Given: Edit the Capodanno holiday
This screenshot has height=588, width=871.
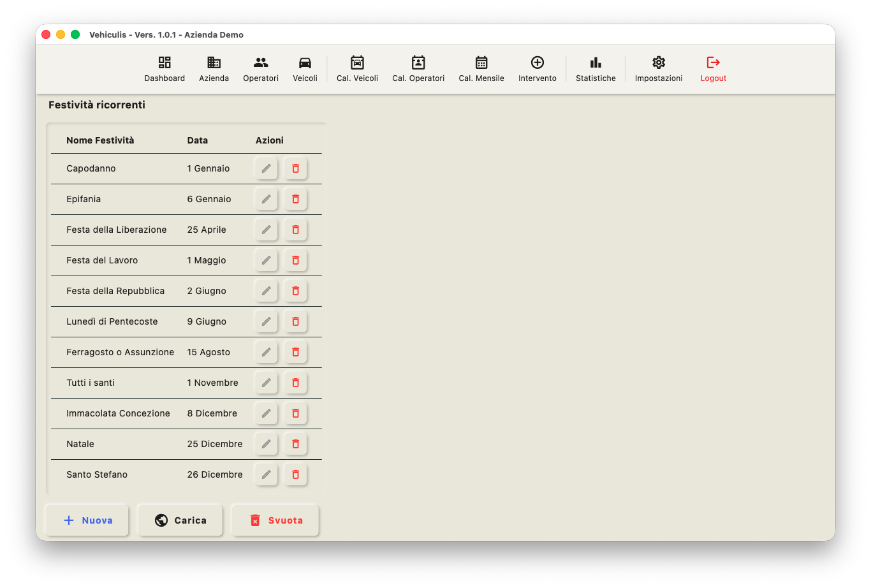Looking at the screenshot, I should coord(267,168).
